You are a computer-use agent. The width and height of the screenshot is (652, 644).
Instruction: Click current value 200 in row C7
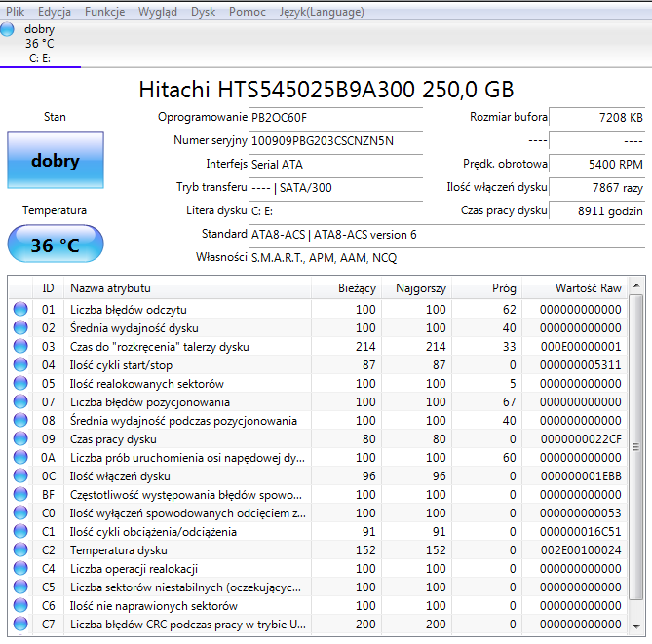tap(365, 625)
